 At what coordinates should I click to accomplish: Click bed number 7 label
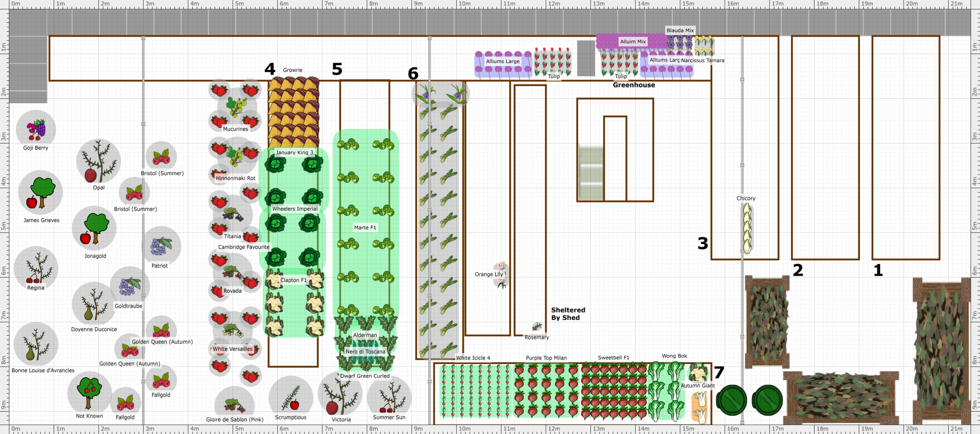click(x=719, y=372)
